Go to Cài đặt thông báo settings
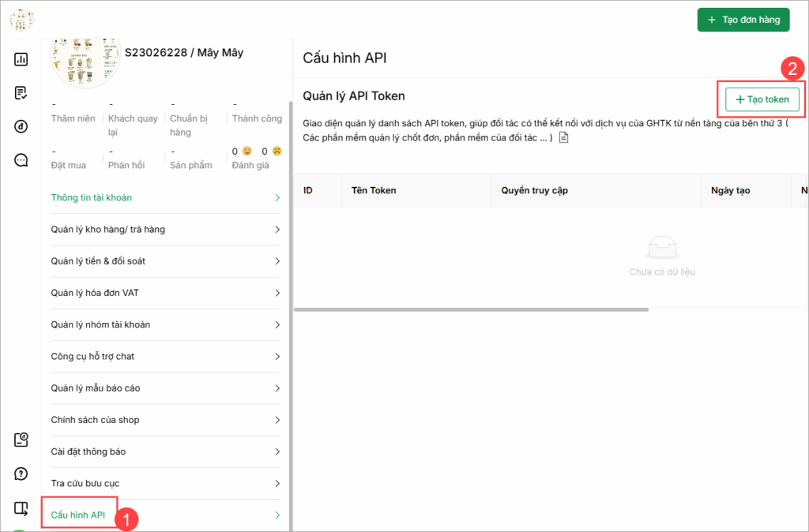Image resolution: width=809 pixels, height=532 pixels. tap(88, 451)
